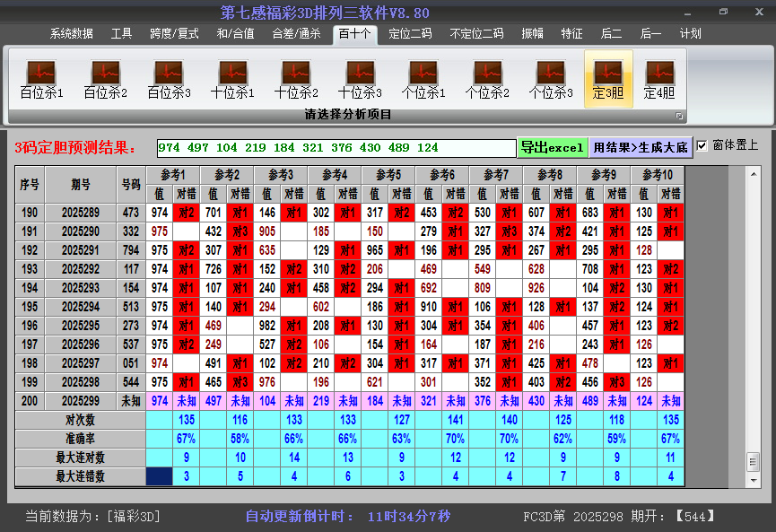Click the 导出excel export button

coord(554,146)
